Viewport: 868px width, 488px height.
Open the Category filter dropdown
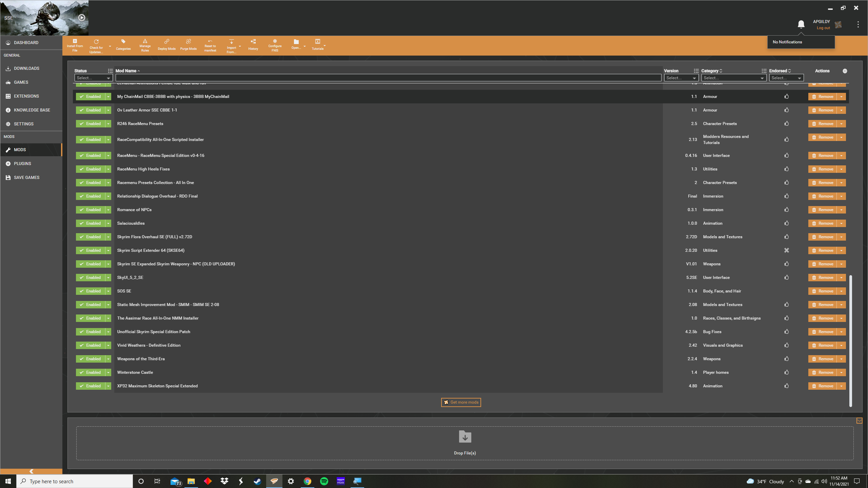pos(733,78)
